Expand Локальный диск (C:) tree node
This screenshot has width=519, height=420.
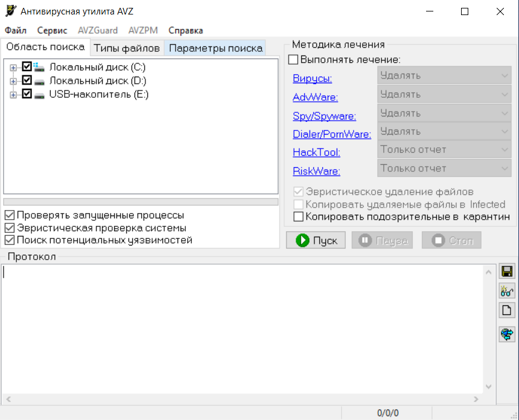pos(13,68)
